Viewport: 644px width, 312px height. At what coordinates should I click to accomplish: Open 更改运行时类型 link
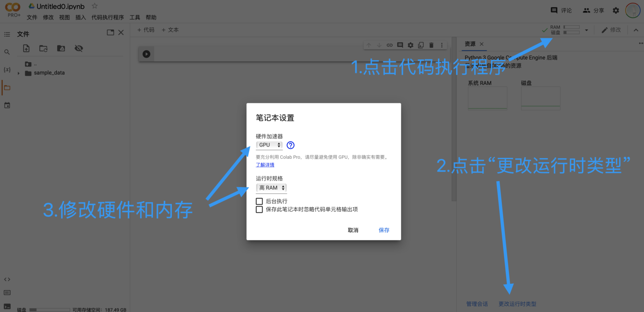tap(517, 304)
